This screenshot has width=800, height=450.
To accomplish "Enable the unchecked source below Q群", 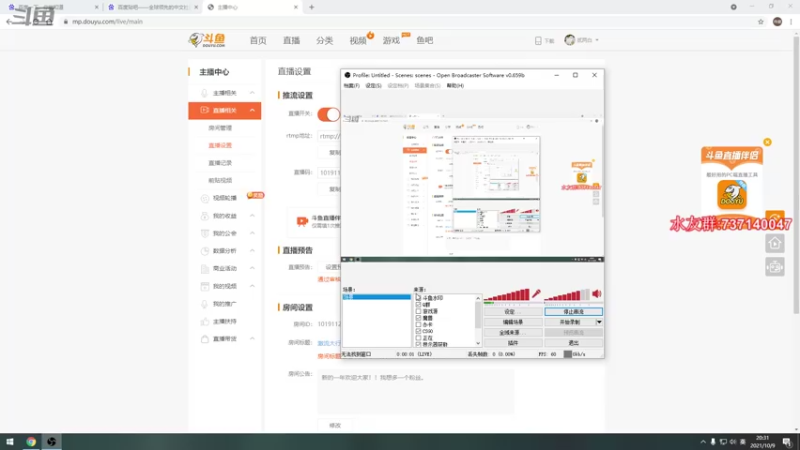I will (418, 311).
